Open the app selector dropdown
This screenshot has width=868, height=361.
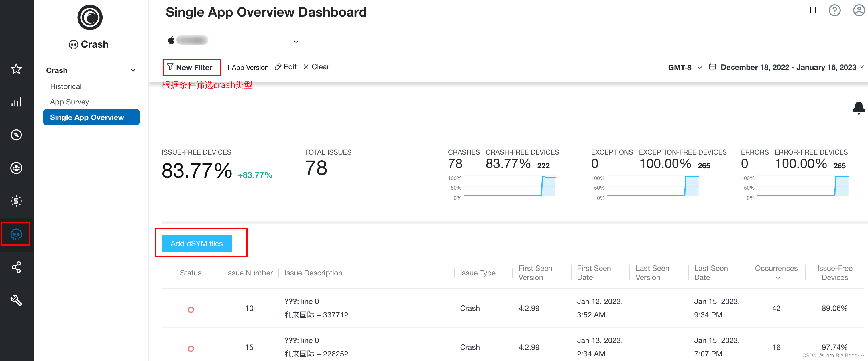coord(296,41)
